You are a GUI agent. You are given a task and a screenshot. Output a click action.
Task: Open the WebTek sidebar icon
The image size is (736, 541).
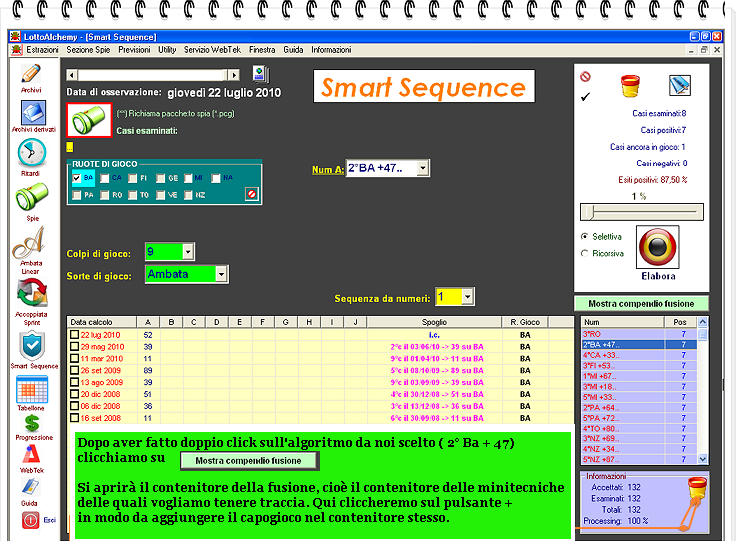[31, 454]
